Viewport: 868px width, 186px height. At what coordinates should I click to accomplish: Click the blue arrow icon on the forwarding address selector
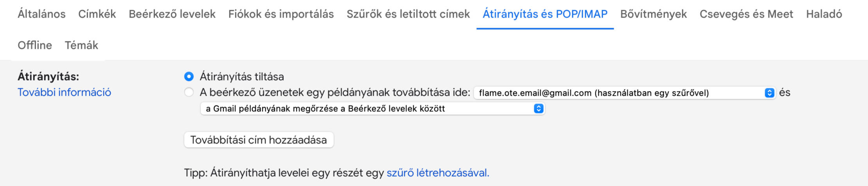tap(769, 93)
